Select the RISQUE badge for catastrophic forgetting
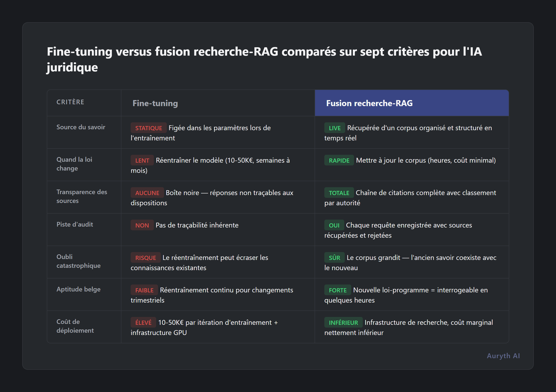This screenshot has width=556, height=392. click(145, 257)
